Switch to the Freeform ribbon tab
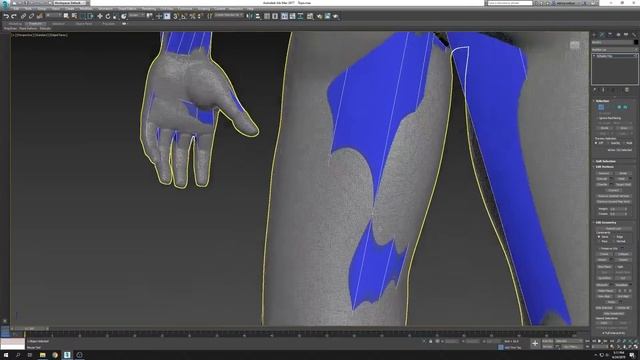640x360 pixels. [x=36, y=24]
